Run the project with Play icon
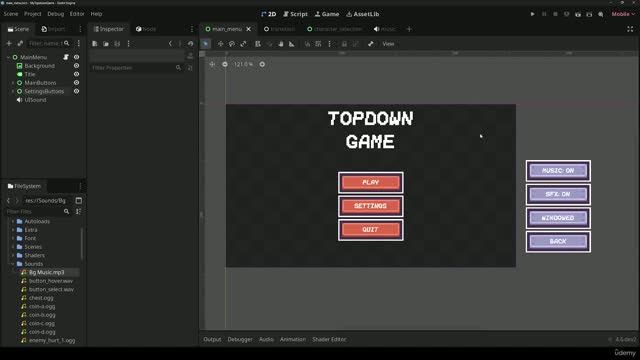Image resolution: width=640 pixels, height=360 pixels. pyautogui.click(x=533, y=14)
